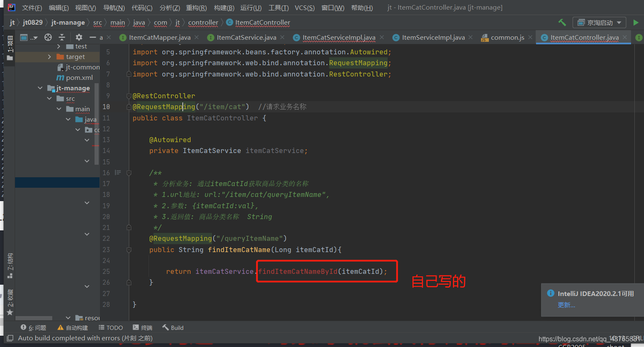Open the 6:问题 problems tool window
Screen dimensions: 644x347
[33, 328]
